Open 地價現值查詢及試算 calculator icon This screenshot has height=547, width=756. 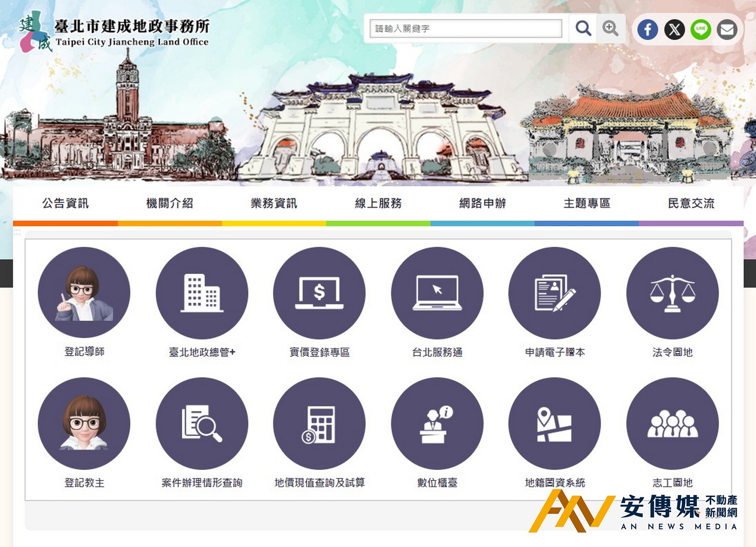coord(319,424)
